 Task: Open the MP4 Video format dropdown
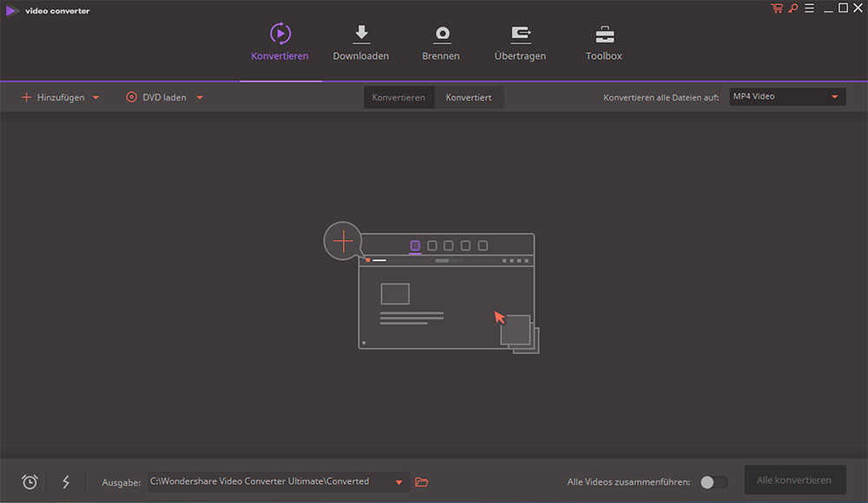pyautogui.click(x=787, y=97)
